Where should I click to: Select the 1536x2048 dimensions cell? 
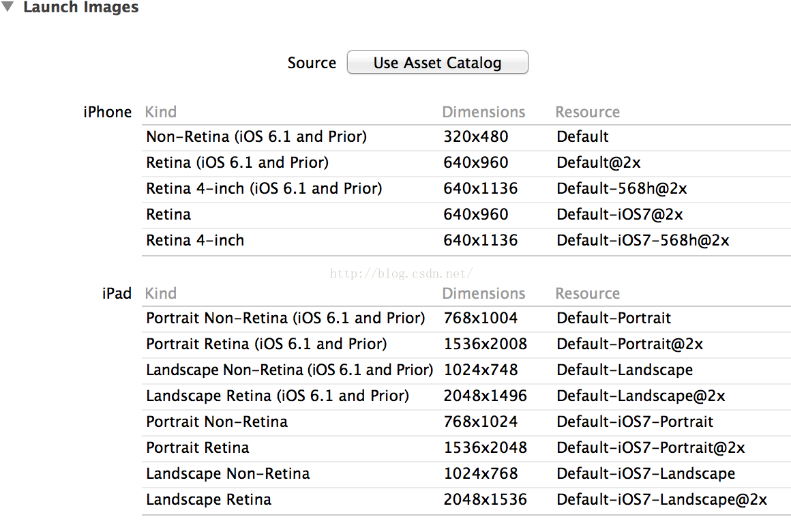pyautogui.click(x=486, y=447)
